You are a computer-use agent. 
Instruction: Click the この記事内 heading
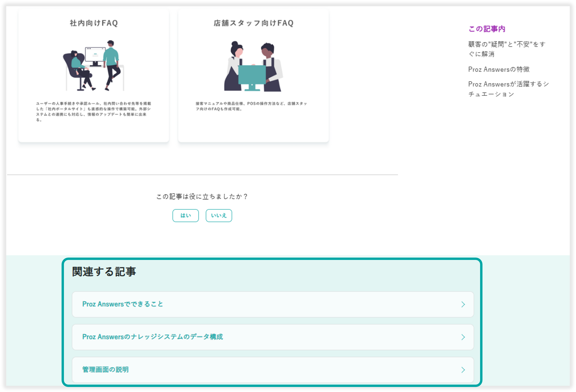click(487, 29)
